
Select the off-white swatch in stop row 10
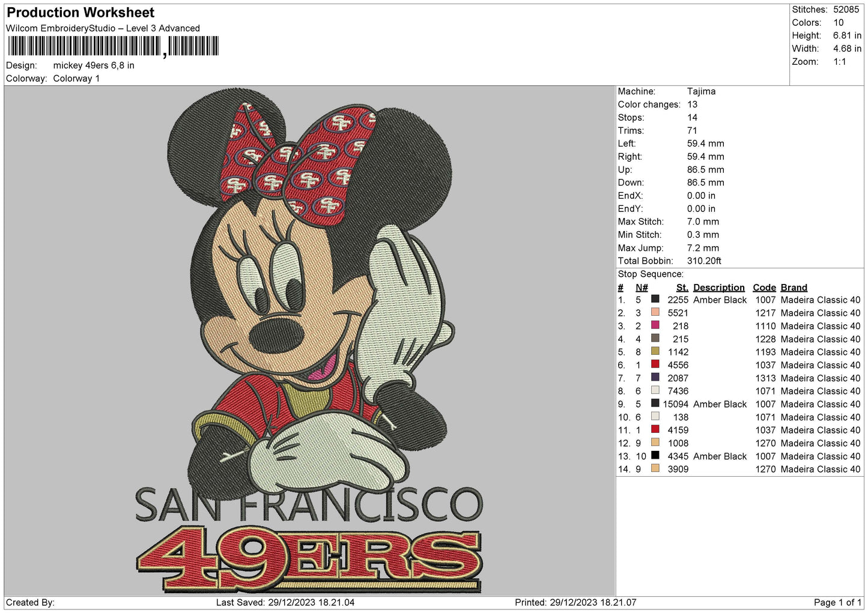click(655, 416)
